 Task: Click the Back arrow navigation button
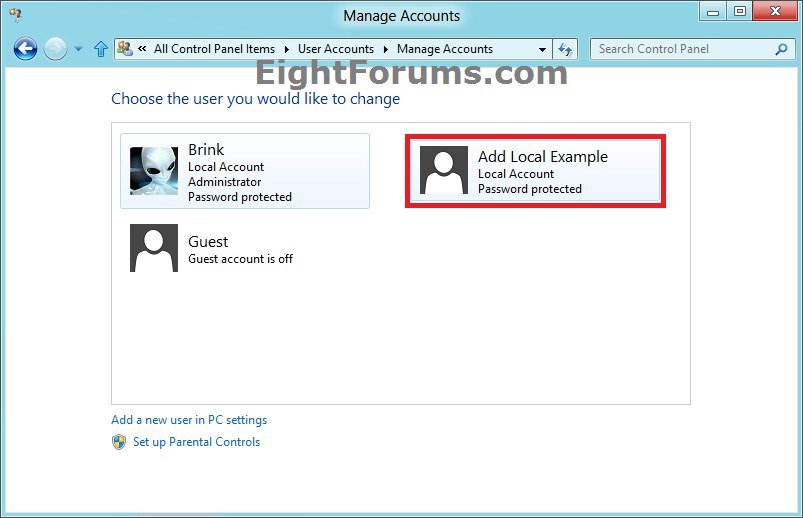(25, 49)
